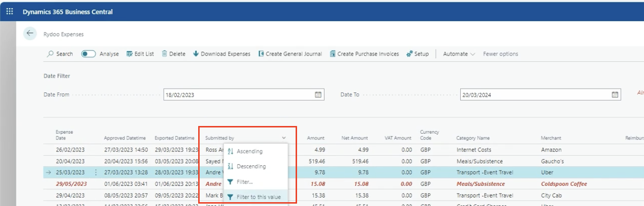The image size is (644, 206).
Task: Click Approved Datetime 01/06/2023 03:41
Action: point(126,184)
